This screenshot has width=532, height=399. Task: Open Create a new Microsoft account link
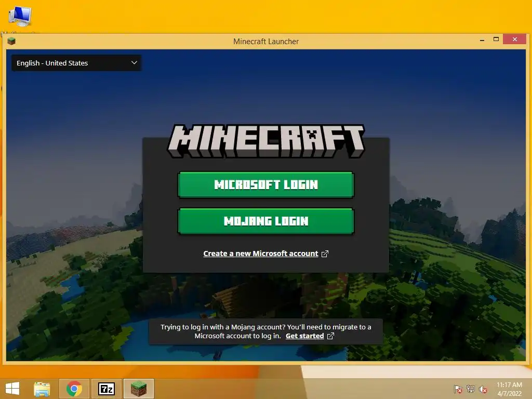tap(261, 254)
